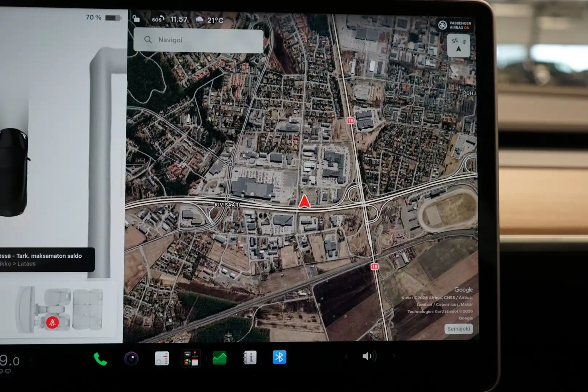Raise volume with the right arrow
Viewport: 588px width, 392px height.
point(394,356)
